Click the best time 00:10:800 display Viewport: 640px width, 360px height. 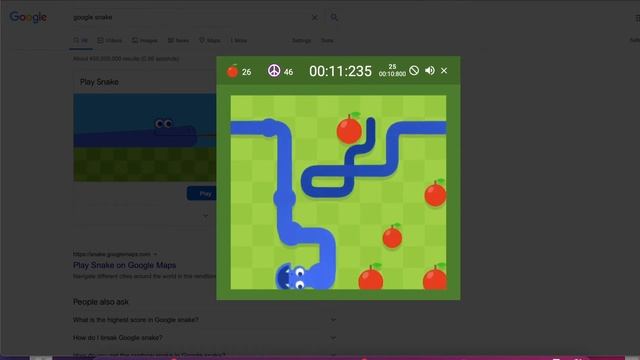392,74
